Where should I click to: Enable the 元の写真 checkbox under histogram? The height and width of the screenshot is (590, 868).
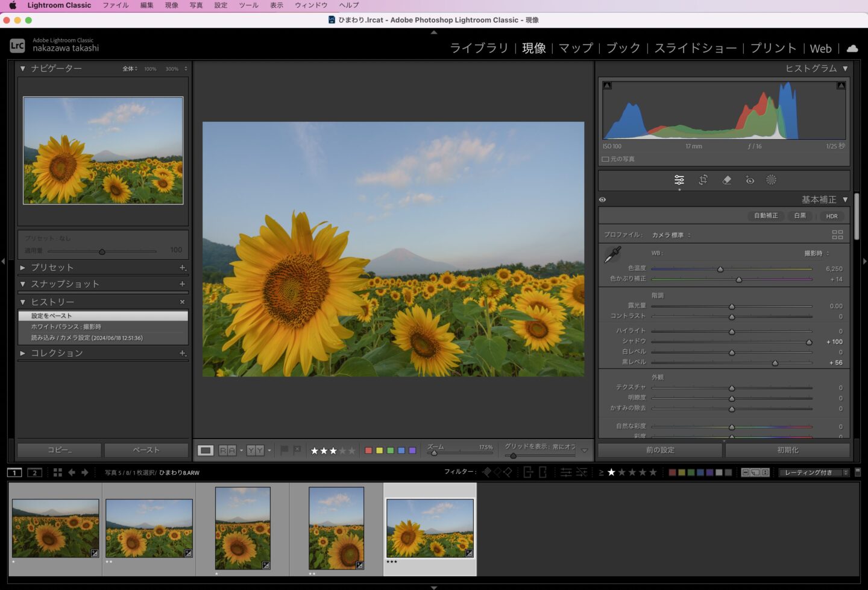point(605,159)
